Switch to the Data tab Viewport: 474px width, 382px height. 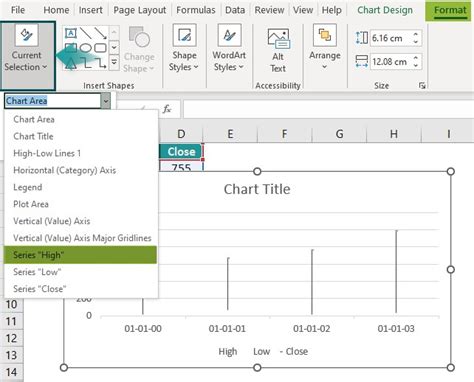pyautogui.click(x=235, y=10)
